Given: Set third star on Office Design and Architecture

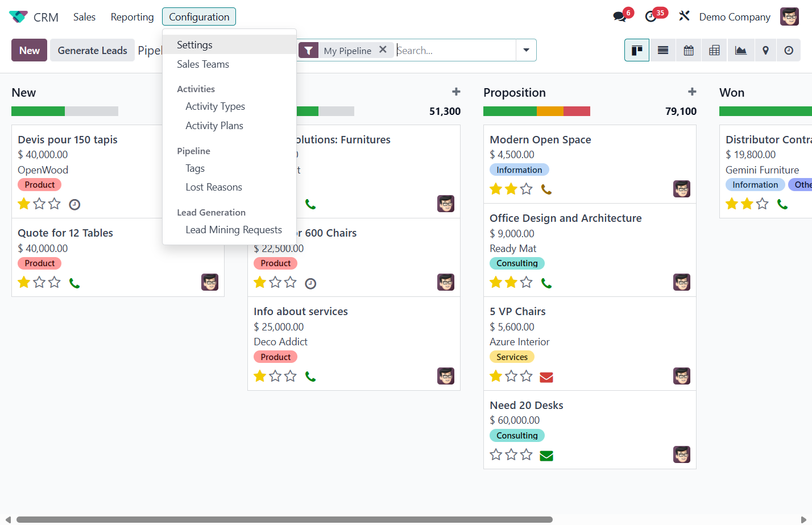Looking at the screenshot, I should coord(527,282).
